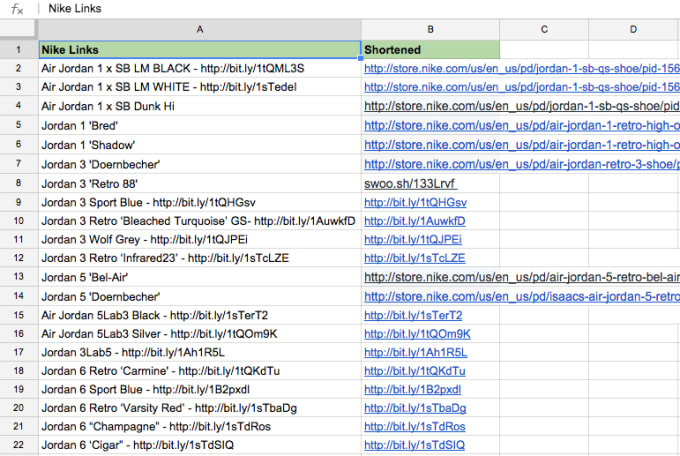This screenshot has width=680, height=456.
Task: Open link http://bit.ly/1AuwkfD in column B
Action: click(415, 221)
